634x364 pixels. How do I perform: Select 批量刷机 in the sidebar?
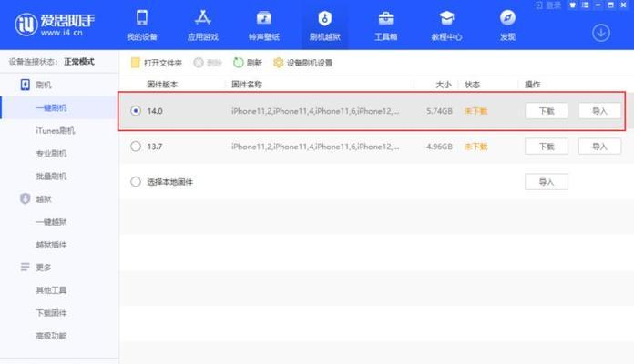click(51, 177)
